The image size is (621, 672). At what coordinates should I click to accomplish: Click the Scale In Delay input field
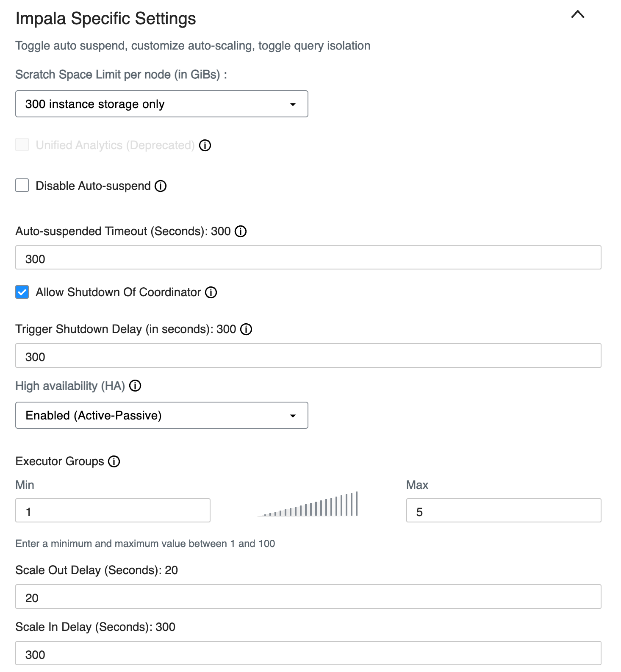coord(308,653)
